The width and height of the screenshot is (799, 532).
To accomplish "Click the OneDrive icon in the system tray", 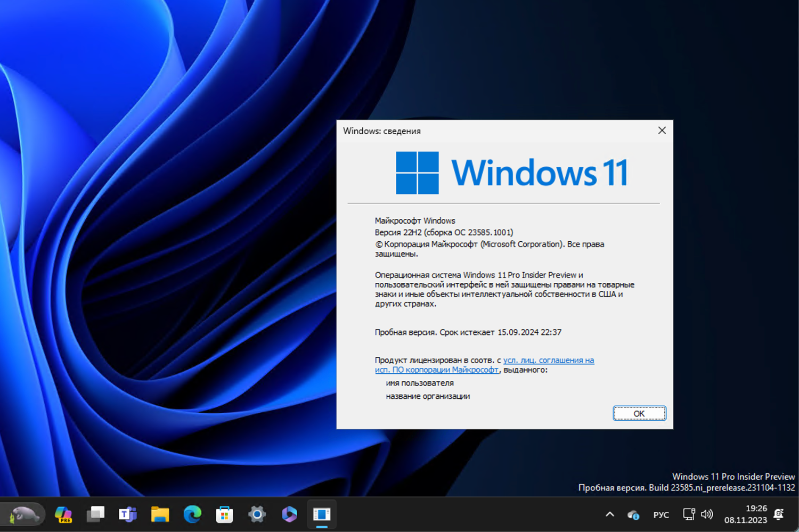I will click(x=633, y=514).
